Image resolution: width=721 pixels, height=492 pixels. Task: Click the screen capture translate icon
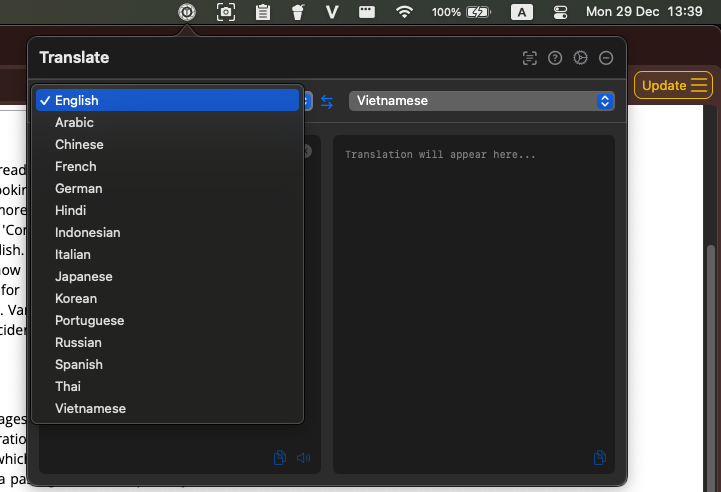coord(530,58)
